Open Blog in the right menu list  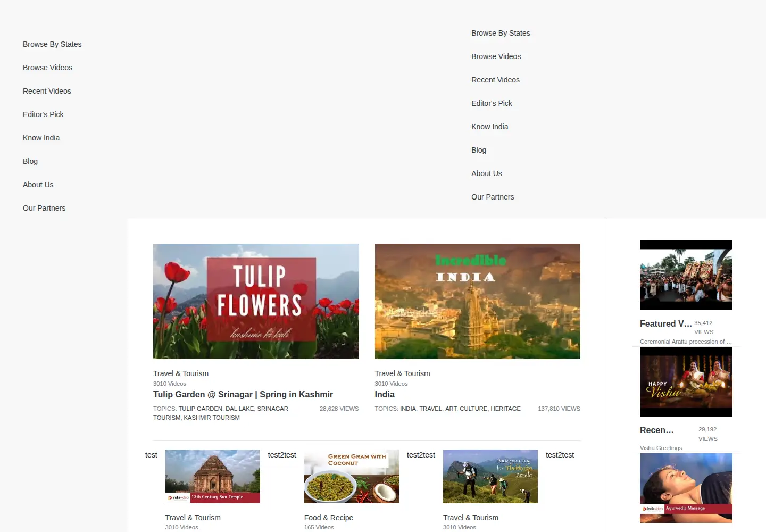[x=479, y=150]
